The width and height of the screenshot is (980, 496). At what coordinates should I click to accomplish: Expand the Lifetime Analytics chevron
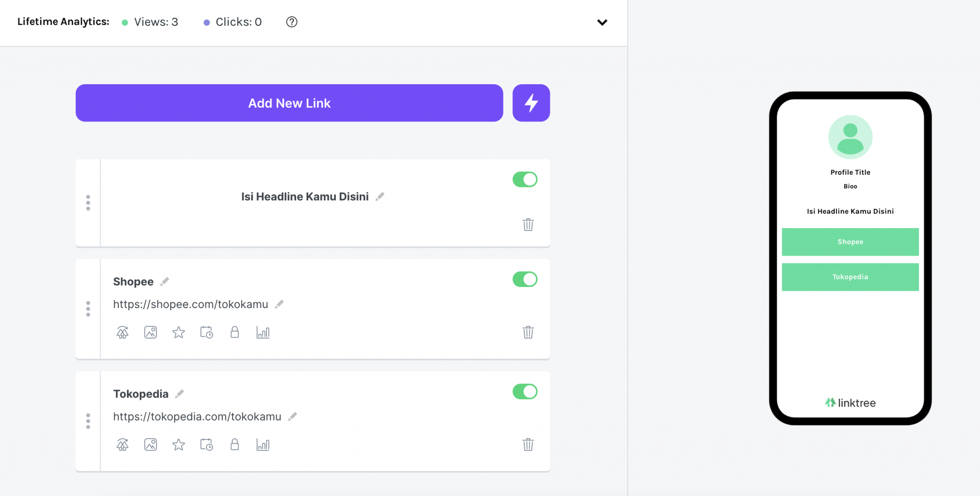[602, 22]
